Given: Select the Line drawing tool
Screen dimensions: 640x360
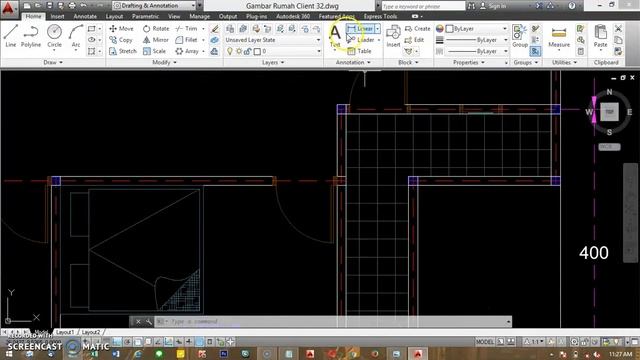Looking at the screenshot, I should pos(11,36).
